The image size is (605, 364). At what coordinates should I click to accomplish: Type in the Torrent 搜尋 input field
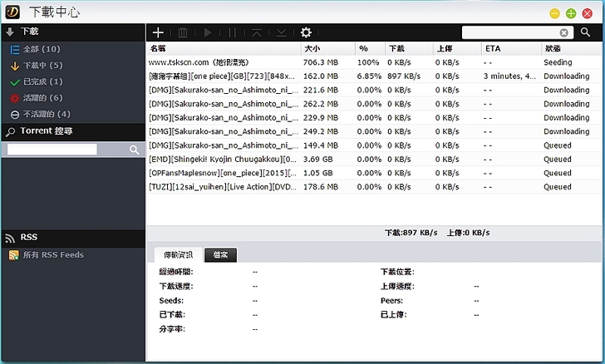[52, 150]
